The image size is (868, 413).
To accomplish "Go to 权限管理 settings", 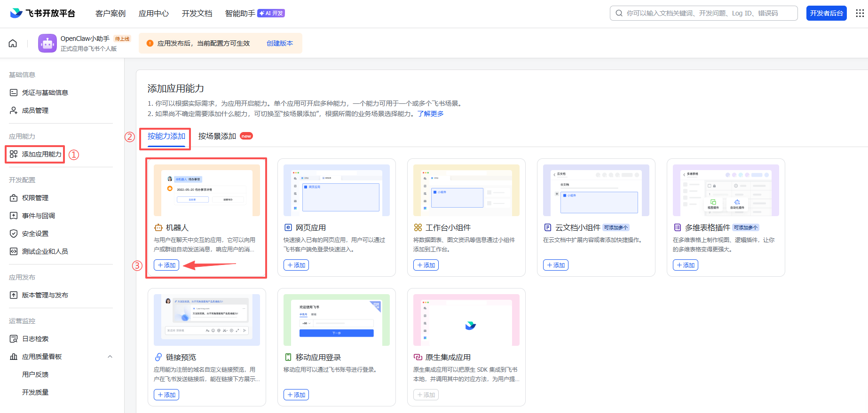I will pos(35,198).
